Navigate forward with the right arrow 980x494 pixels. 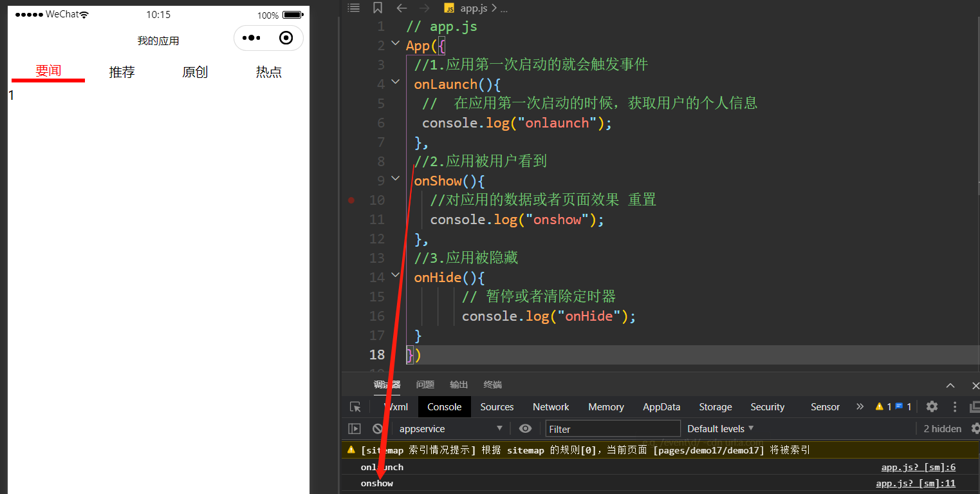click(424, 8)
